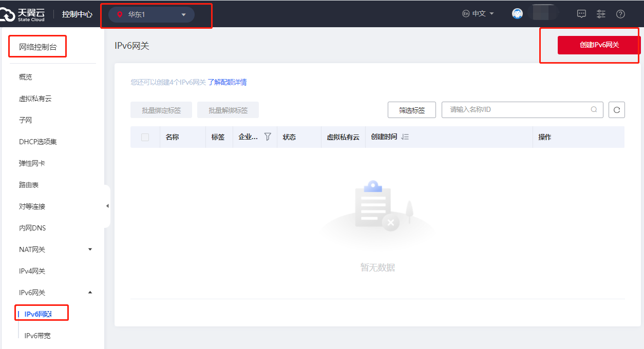This screenshot has width=644, height=349.
Task: Toggle the select-all table checkbox
Action: (x=145, y=137)
